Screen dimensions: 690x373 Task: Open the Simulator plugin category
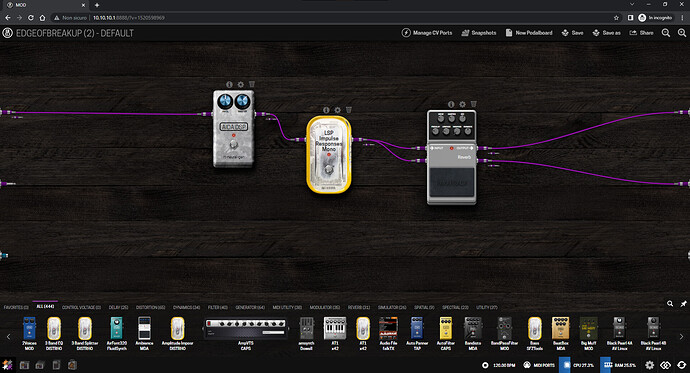click(x=392, y=307)
